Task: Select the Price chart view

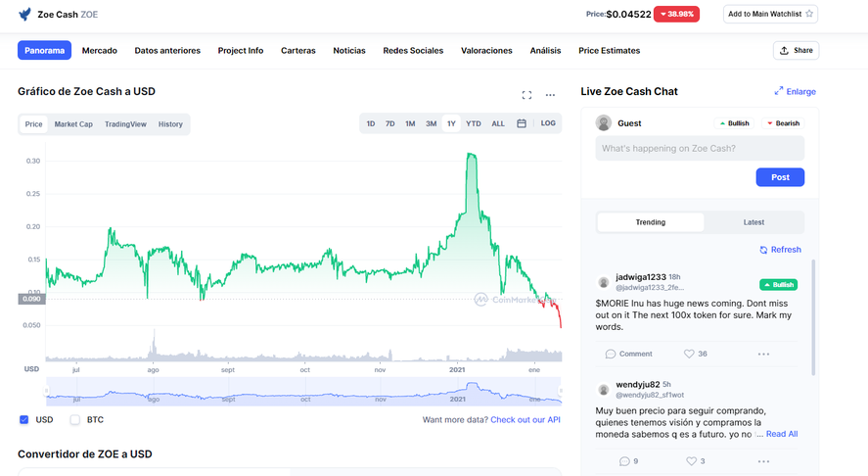Action: pos(33,124)
